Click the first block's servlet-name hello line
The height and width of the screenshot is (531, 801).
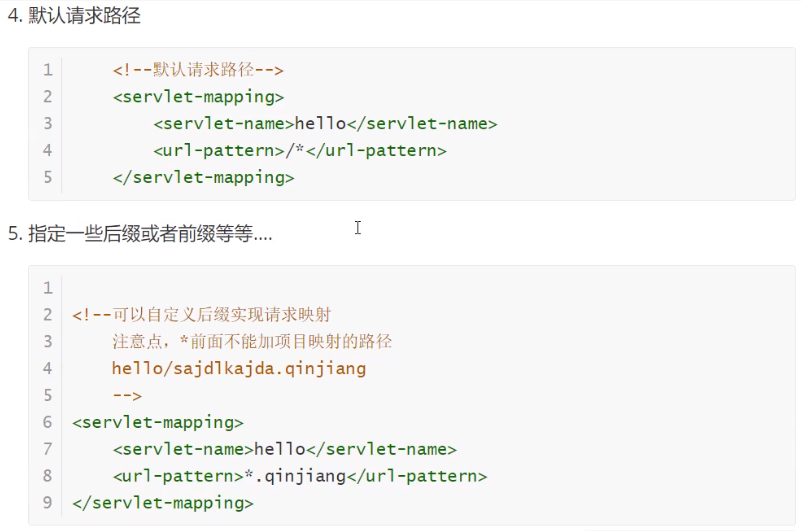point(325,124)
